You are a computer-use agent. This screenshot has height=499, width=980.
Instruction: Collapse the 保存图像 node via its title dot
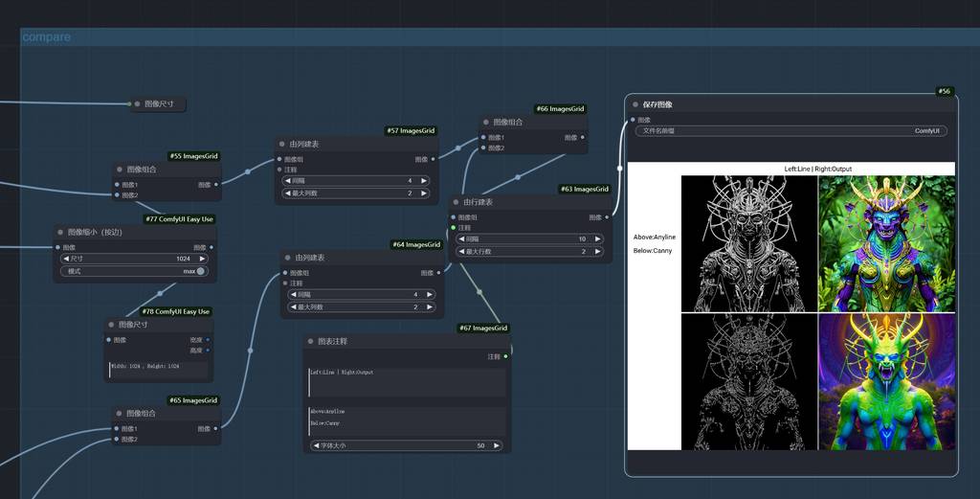(x=635, y=104)
